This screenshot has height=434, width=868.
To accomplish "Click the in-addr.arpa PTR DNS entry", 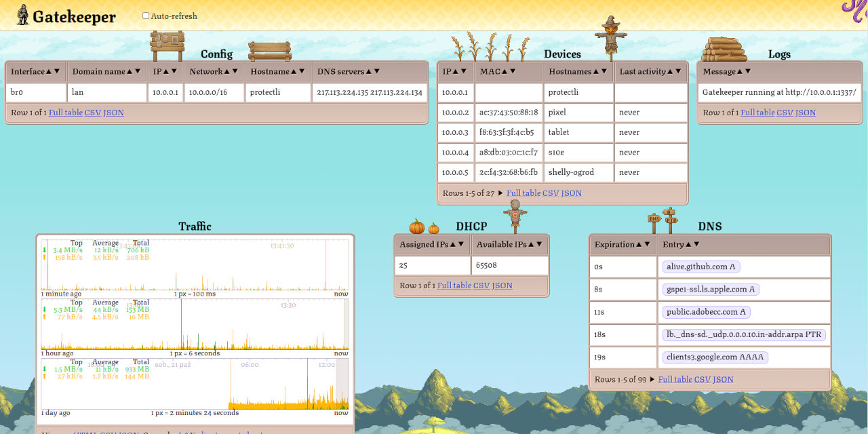I will click(744, 334).
